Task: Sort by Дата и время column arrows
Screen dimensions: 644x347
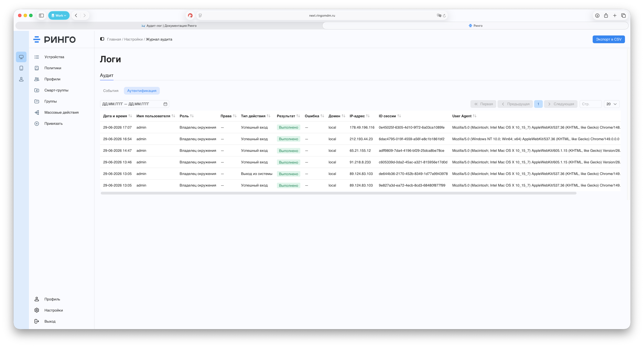Action: click(x=130, y=116)
